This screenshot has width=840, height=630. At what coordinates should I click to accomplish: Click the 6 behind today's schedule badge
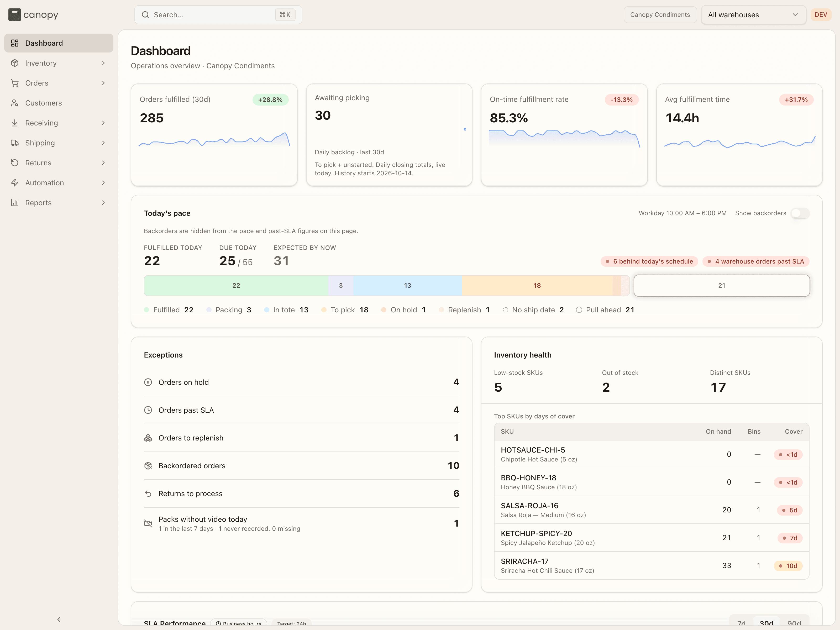tap(649, 261)
